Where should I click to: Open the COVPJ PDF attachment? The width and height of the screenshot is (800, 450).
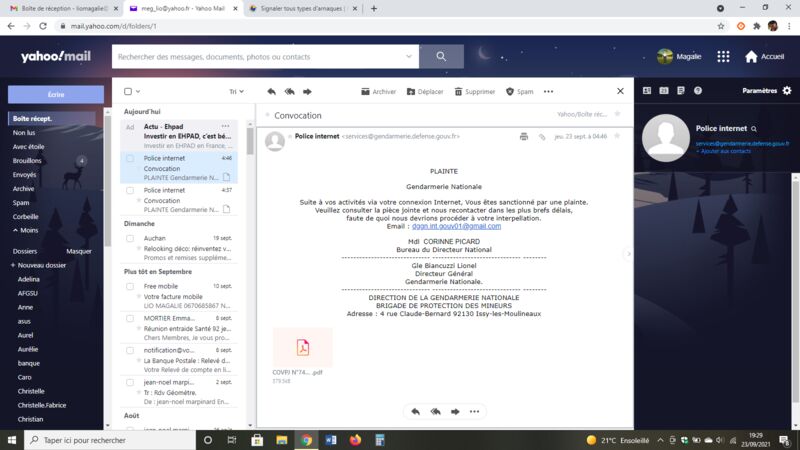coord(303,347)
